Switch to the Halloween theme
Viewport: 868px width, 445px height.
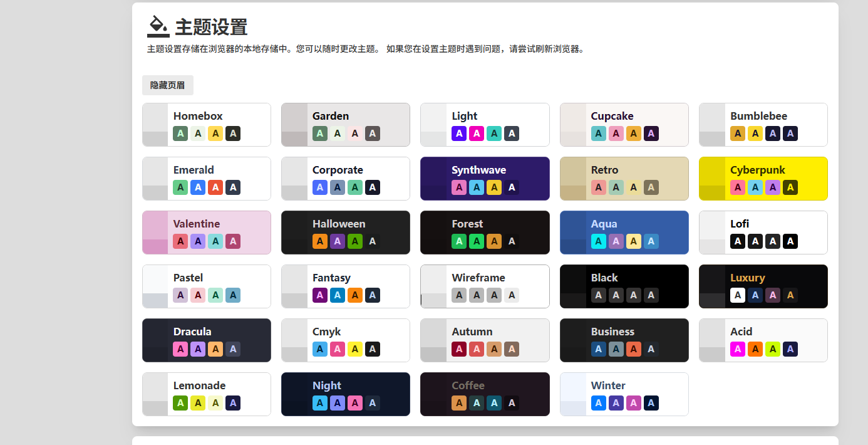coord(346,233)
